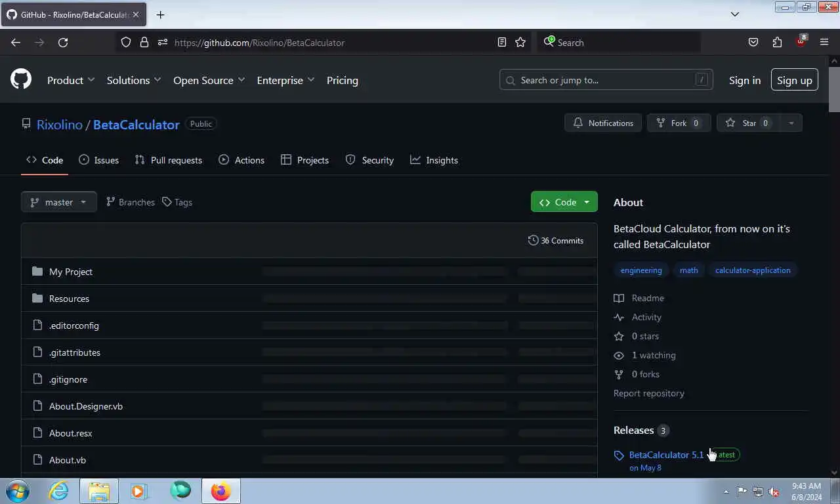Switch to the Issues tab
Viewport: 840px width, 504px height.
point(99,160)
